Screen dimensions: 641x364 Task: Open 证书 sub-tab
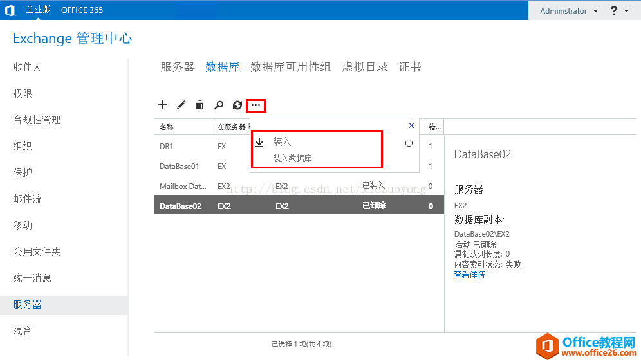tap(410, 67)
